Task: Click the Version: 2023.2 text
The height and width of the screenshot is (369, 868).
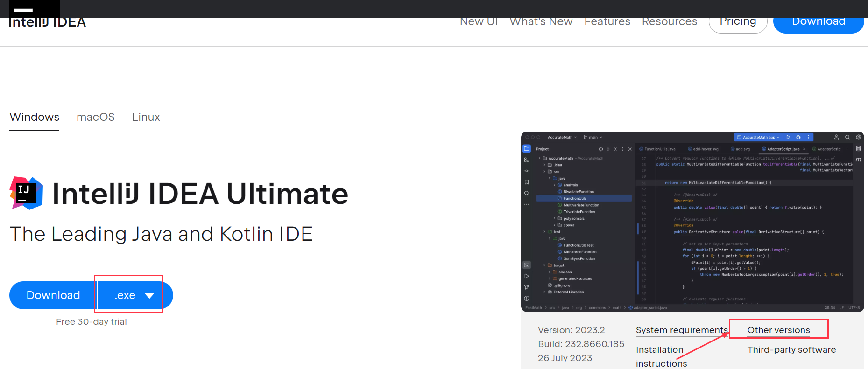Action: (571, 330)
